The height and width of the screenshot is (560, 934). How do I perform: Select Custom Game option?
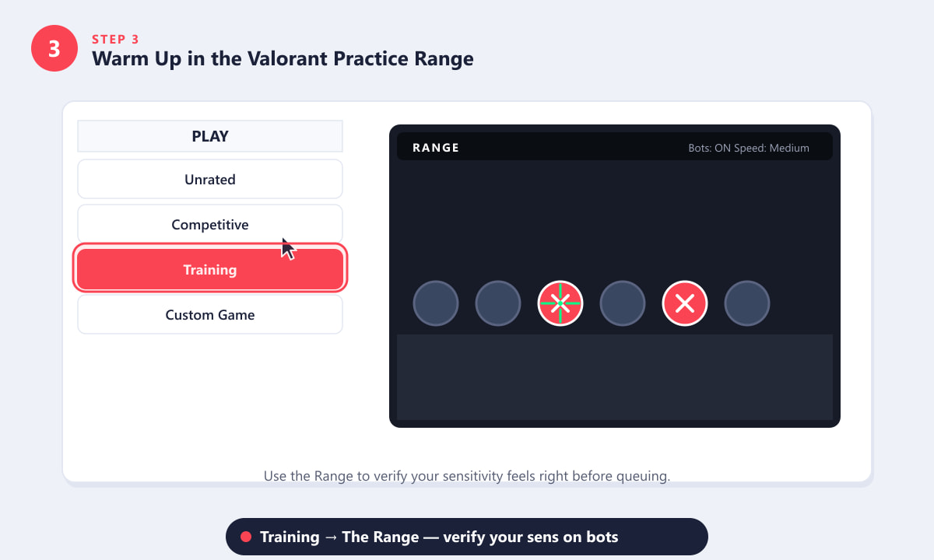point(210,314)
